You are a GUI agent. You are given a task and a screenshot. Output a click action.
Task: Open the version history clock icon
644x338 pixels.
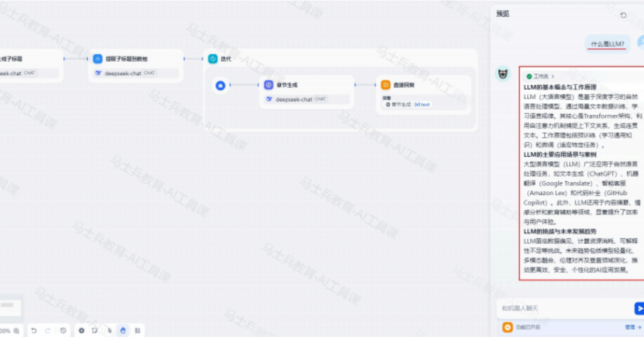click(x=63, y=330)
